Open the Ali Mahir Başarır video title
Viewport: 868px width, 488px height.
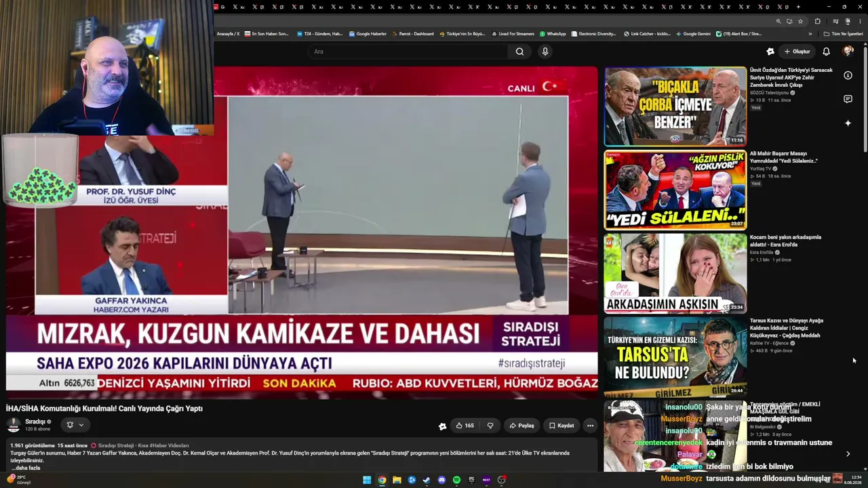coord(784,157)
